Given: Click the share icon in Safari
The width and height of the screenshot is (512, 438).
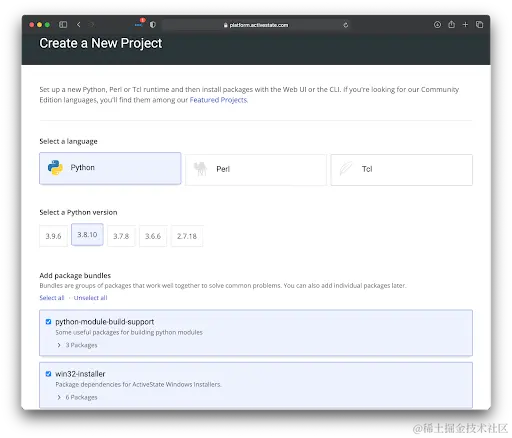Looking at the screenshot, I should click(x=452, y=24).
